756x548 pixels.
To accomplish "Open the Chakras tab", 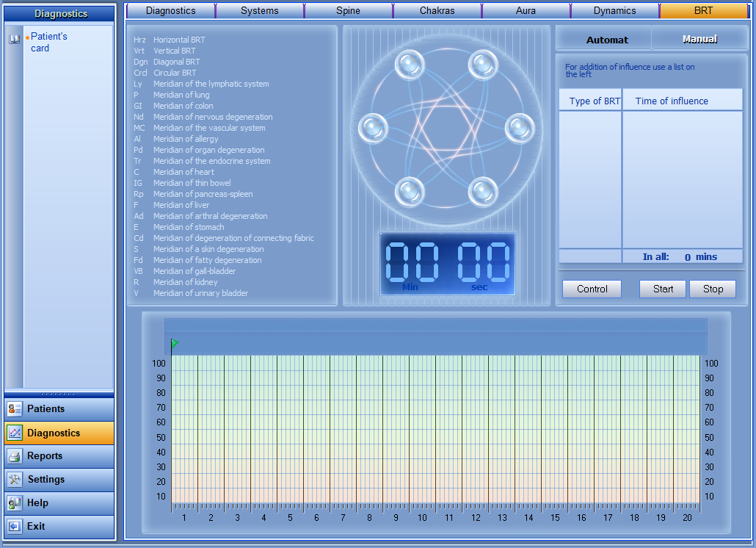I will [437, 10].
